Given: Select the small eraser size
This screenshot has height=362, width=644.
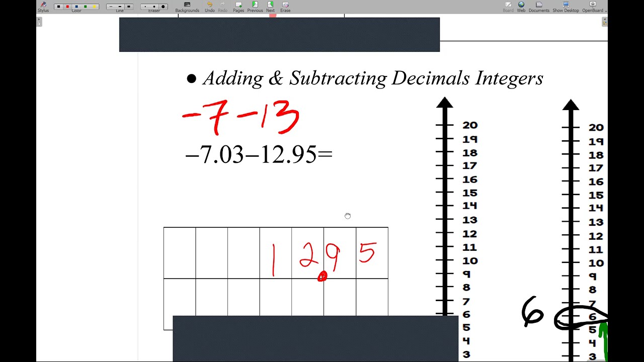Looking at the screenshot, I should (145, 7).
